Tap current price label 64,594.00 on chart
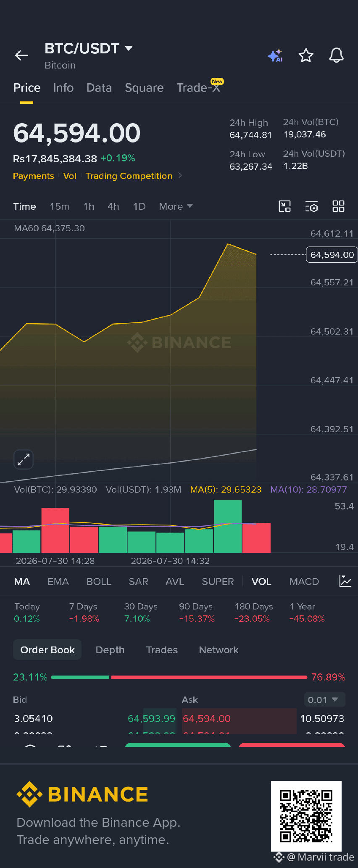Image resolution: width=358 pixels, height=868 pixels. 332,255
